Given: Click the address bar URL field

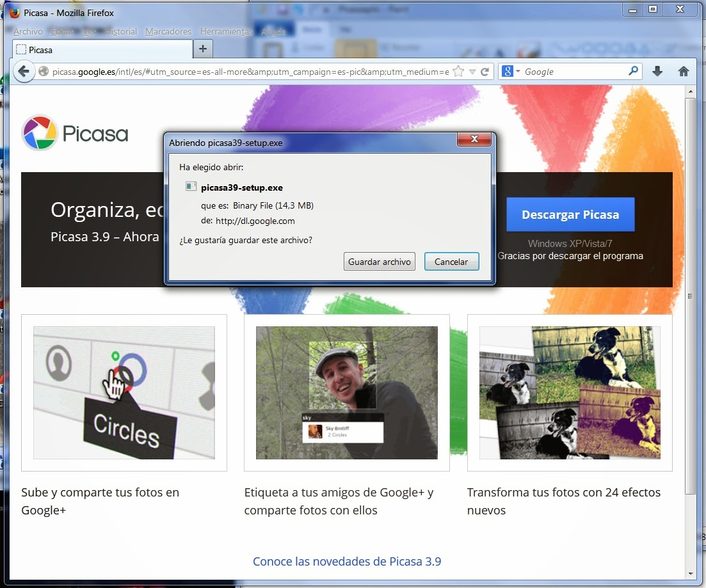Looking at the screenshot, I should (250, 72).
